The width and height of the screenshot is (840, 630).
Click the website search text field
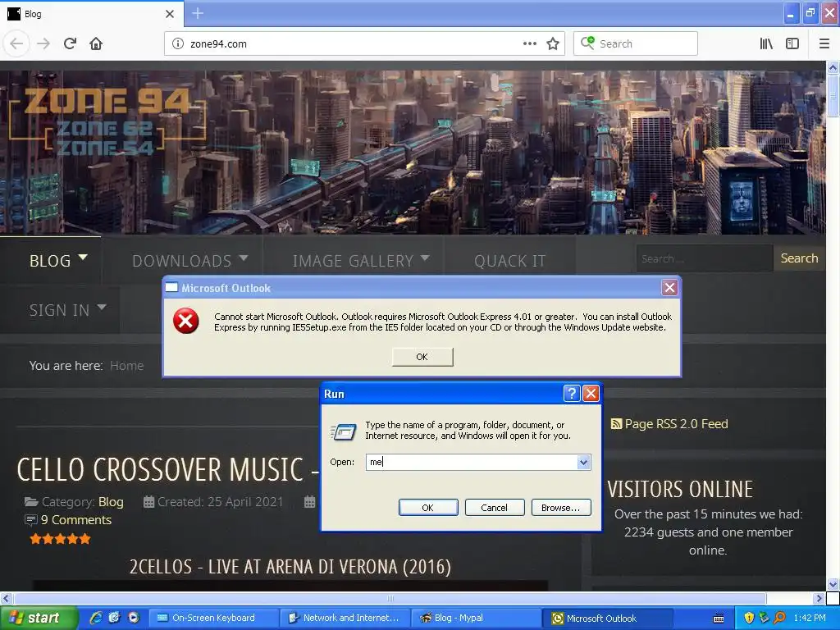[x=705, y=258]
